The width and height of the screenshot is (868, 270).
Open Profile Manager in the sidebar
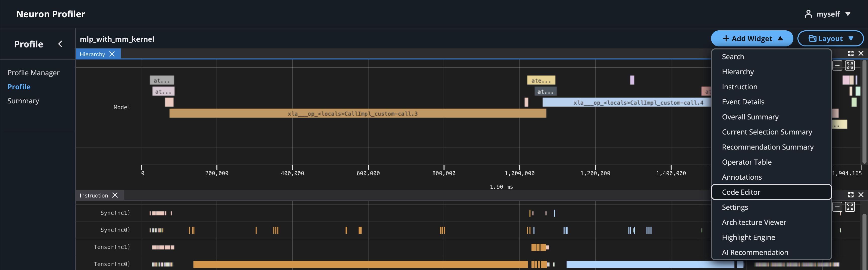pos(33,73)
